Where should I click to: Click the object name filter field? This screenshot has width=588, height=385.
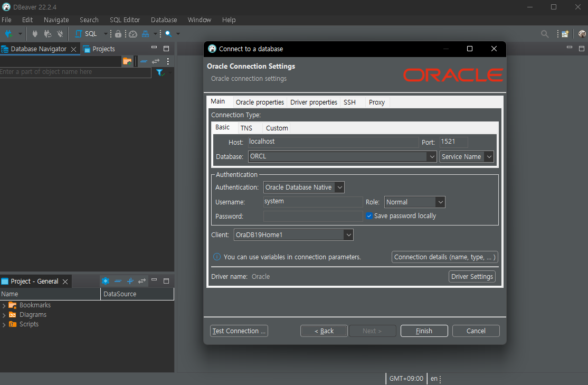(x=75, y=72)
